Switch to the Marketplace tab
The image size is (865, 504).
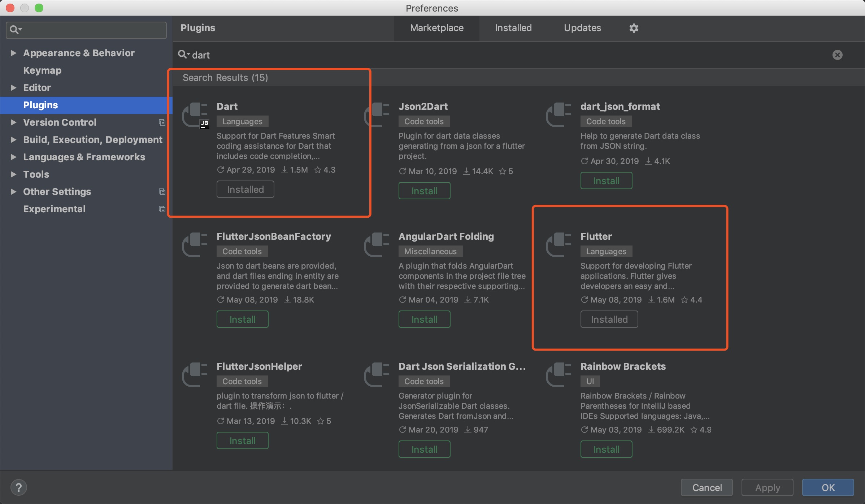[x=437, y=28]
